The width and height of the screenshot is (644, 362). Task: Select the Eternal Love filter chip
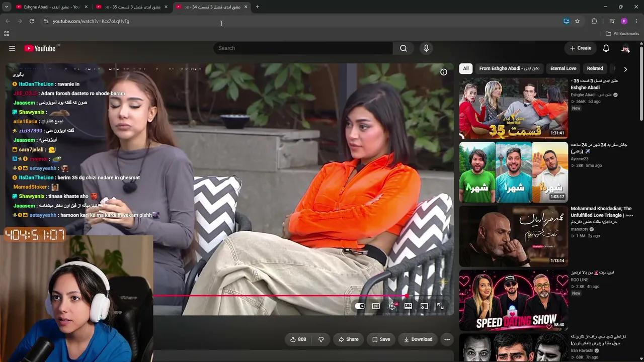tap(563, 69)
